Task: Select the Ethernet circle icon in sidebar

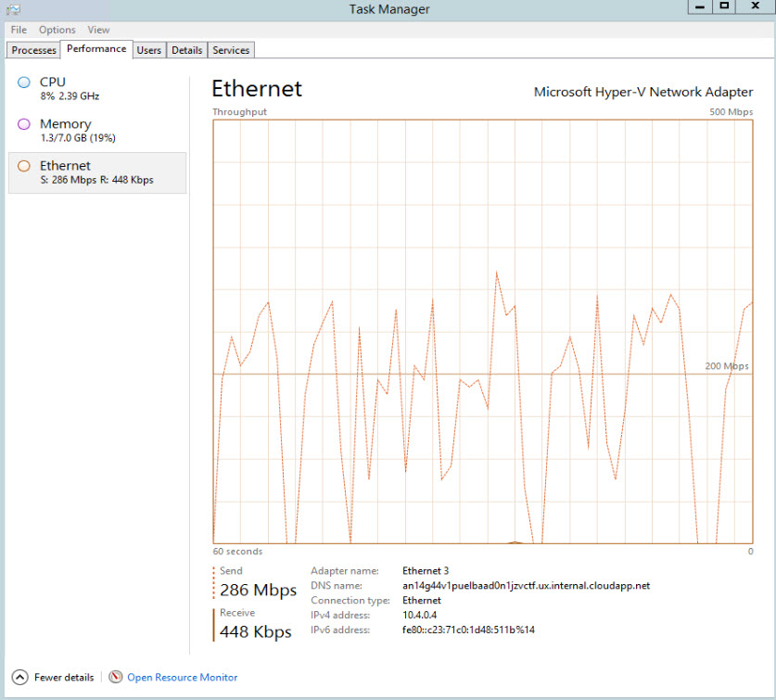Action: pos(22,166)
